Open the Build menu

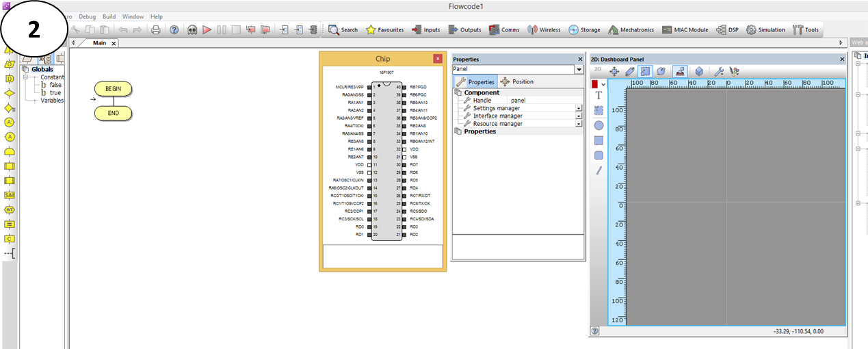(109, 16)
